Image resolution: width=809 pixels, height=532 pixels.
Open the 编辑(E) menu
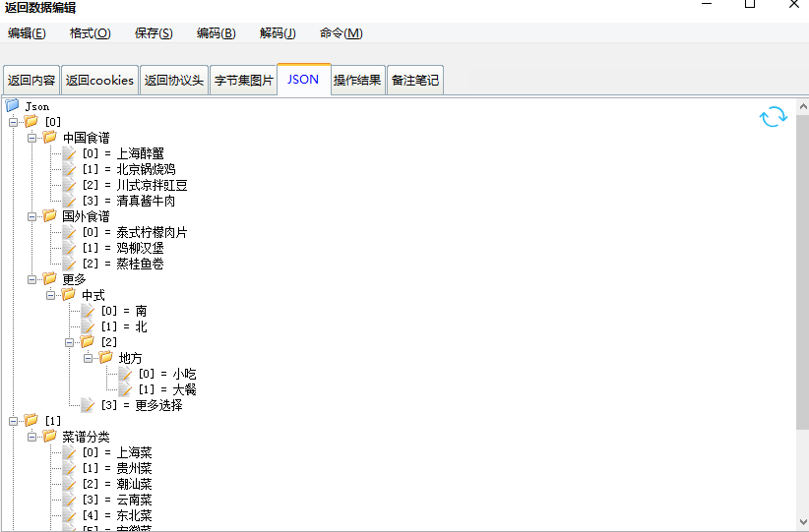(x=27, y=33)
